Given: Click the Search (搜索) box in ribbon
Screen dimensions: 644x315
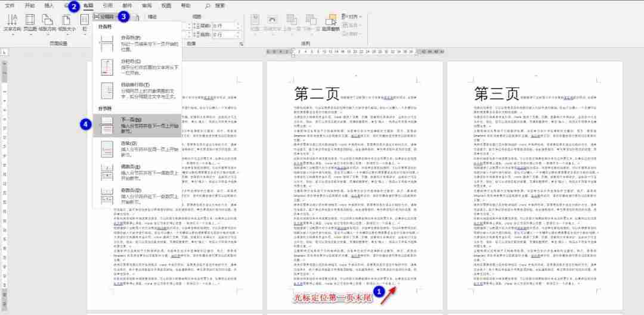Looking at the screenshot, I should (x=220, y=6).
